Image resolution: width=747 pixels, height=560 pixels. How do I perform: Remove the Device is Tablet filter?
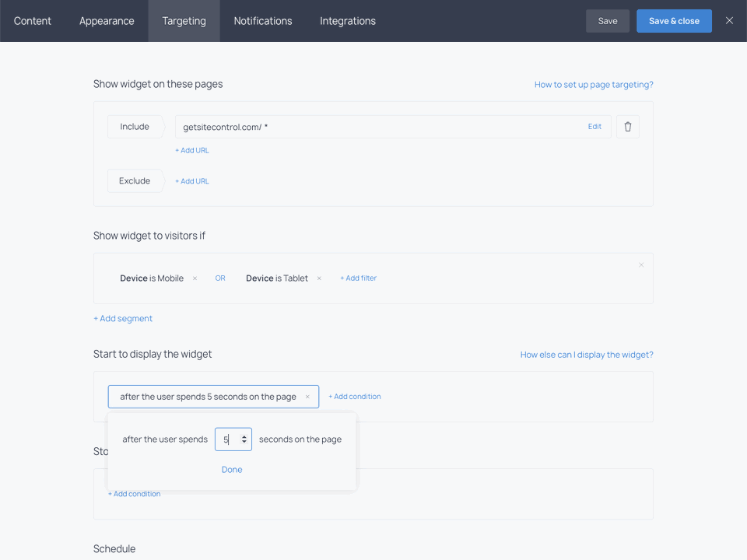click(319, 278)
